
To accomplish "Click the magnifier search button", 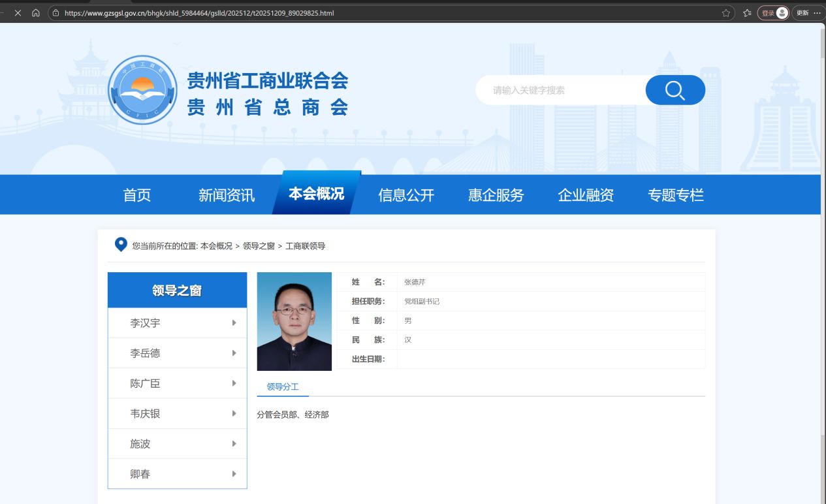I will click(x=675, y=90).
